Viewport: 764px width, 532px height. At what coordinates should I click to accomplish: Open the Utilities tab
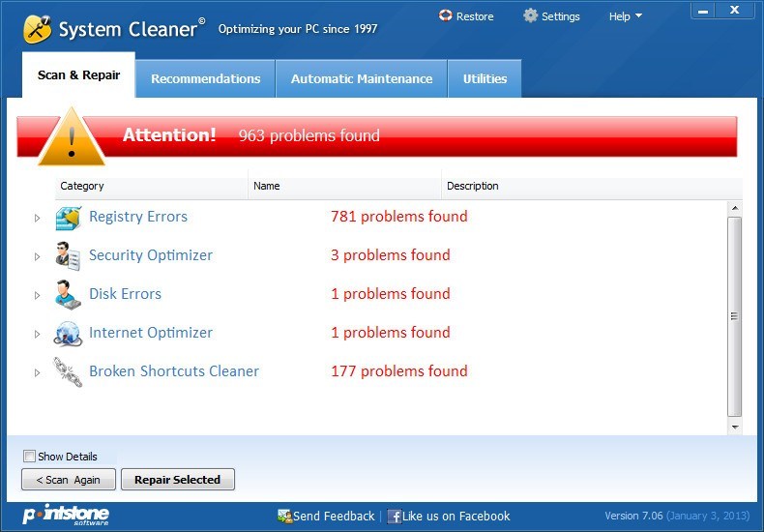pyautogui.click(x=485, y=79)
